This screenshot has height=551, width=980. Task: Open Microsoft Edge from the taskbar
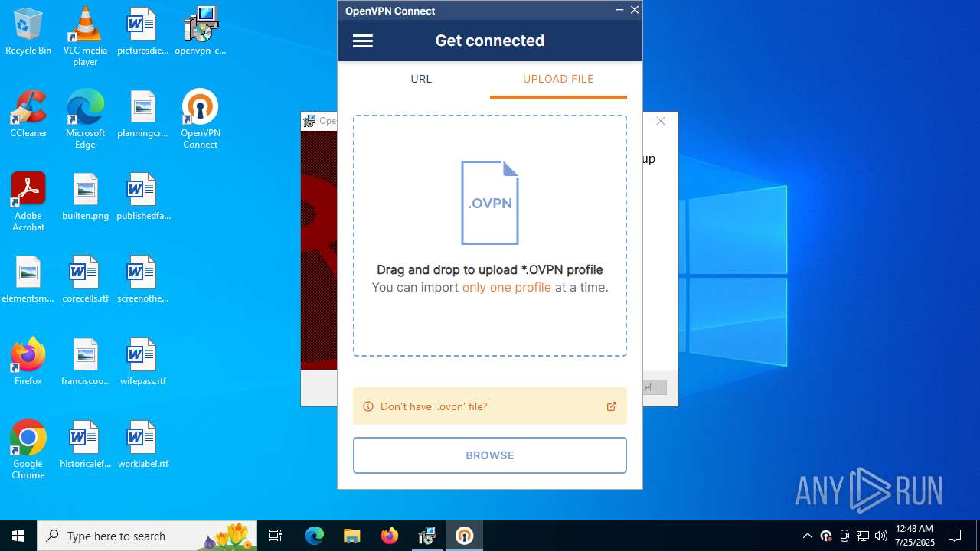coord(315,536)
